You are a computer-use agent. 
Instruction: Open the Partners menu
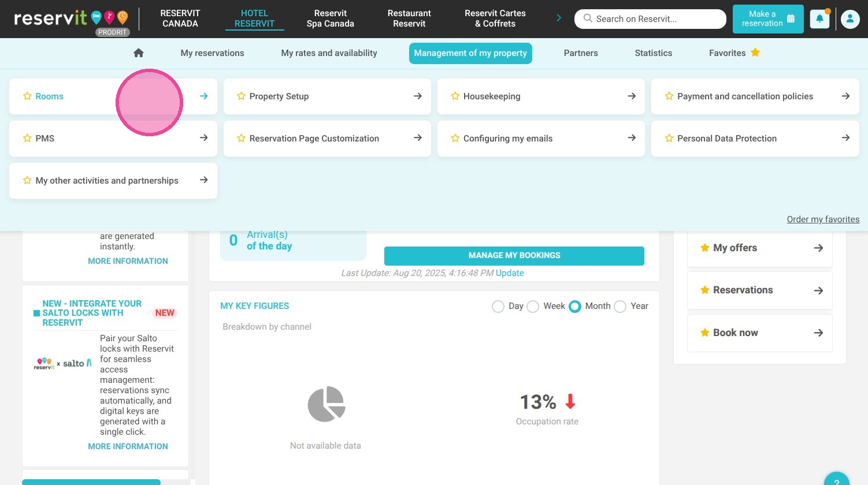581,53
